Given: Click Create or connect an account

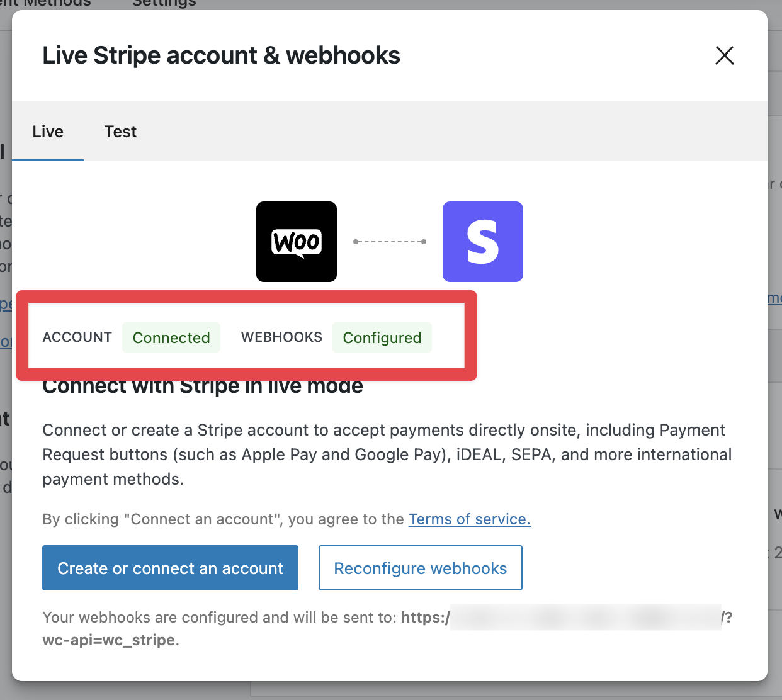Looking at the screenshot, I should pos(170,568).
